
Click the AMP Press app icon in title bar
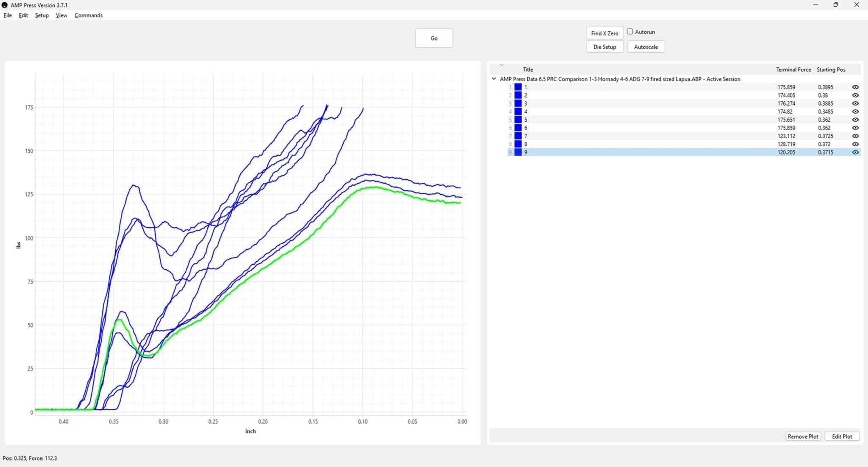point(5,5)
